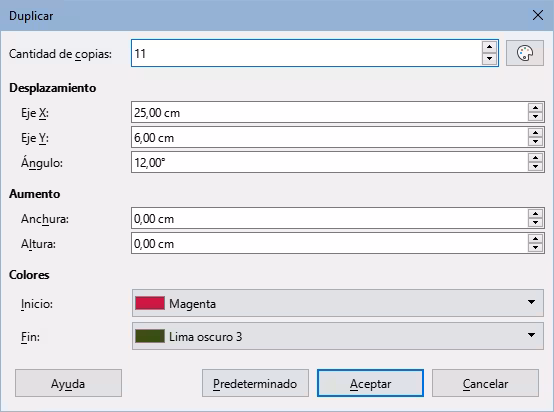Click the Cancelar button
This screenshot has height=412, width=554.
tap(485, 383)
